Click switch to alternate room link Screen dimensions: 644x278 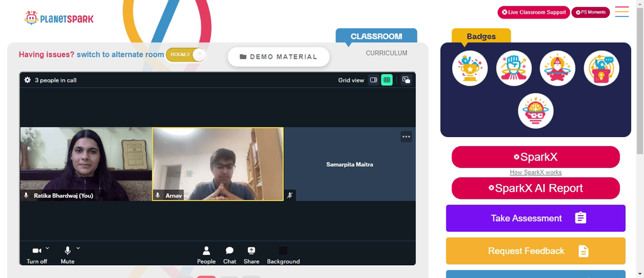[120, 55]
